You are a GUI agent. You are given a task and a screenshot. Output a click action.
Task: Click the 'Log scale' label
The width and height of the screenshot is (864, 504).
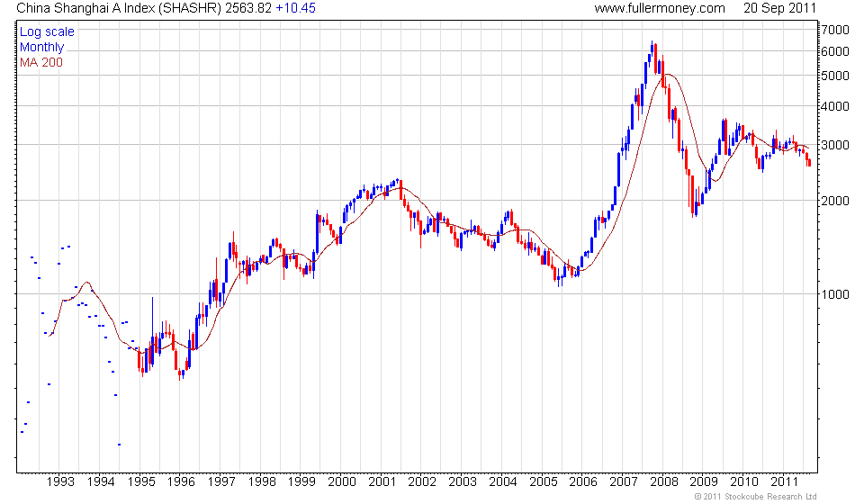47,31
